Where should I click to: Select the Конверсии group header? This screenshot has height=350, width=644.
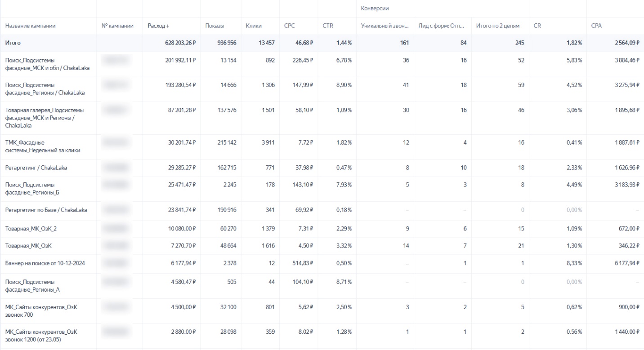tap(375, 9)
